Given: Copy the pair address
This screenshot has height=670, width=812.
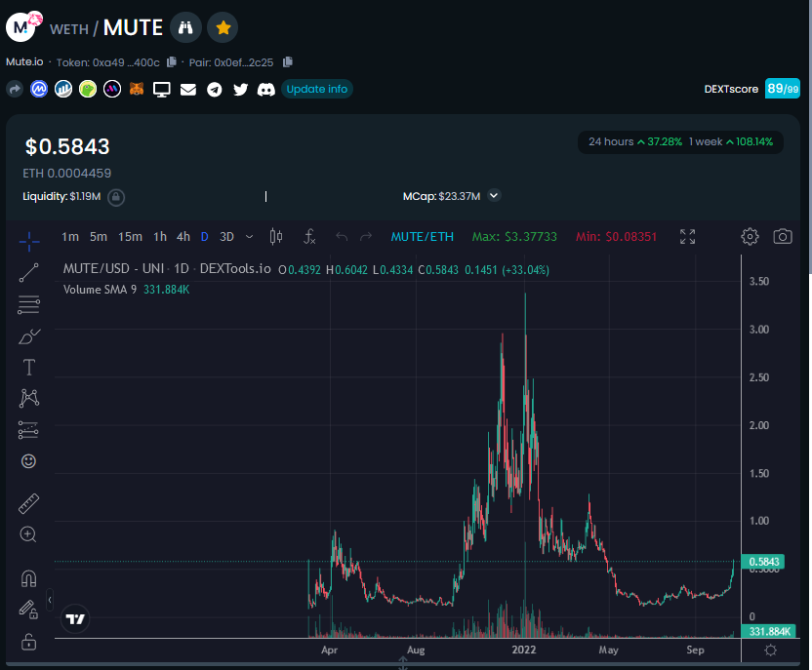Looking at the screenshot, I should (288, 62).
